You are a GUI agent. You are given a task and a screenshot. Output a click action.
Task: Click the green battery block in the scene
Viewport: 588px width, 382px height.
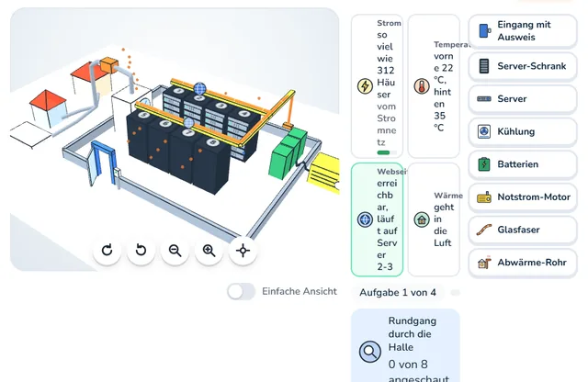tap(288, 153)
